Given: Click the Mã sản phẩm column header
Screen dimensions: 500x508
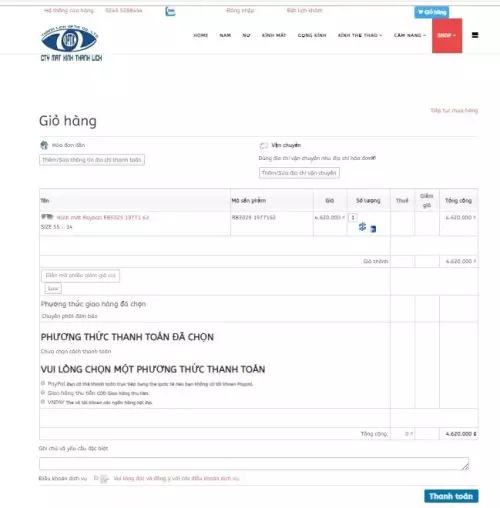Looking at the screenshot, I should [249, 200].
